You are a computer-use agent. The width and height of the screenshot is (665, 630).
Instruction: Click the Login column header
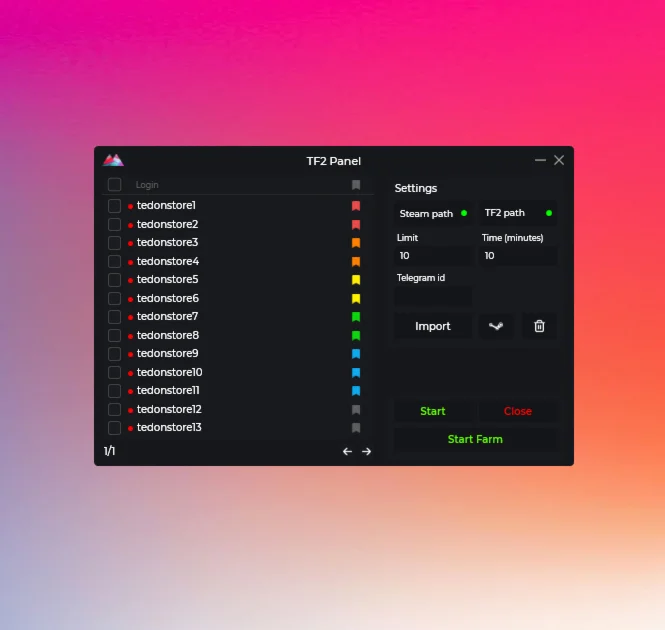(147, 185)
